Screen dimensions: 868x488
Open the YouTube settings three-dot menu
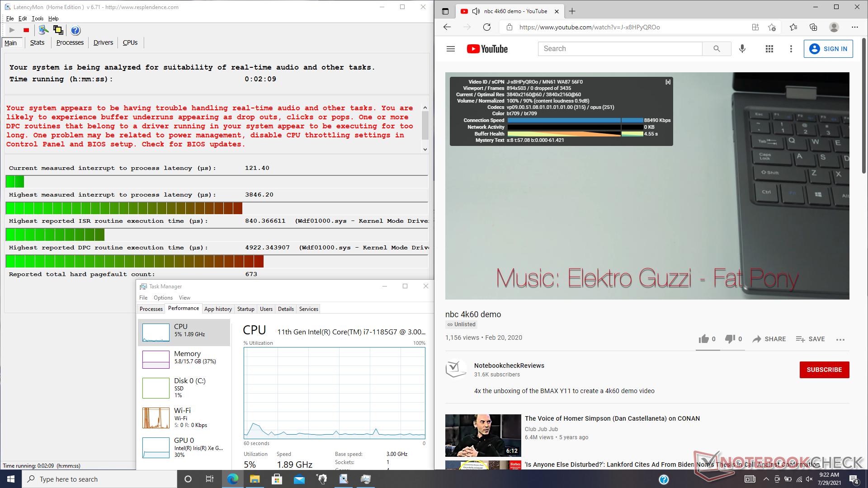tap(791, 49)
